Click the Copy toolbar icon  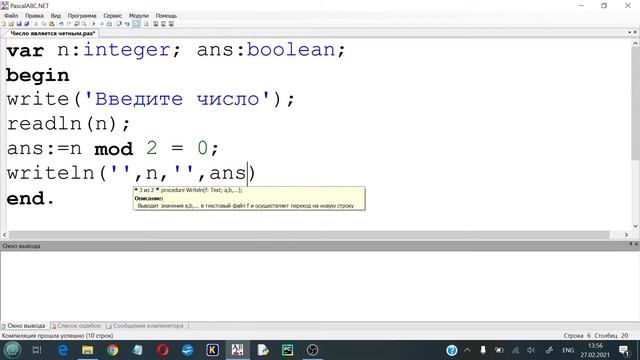(x=44, y=24)
